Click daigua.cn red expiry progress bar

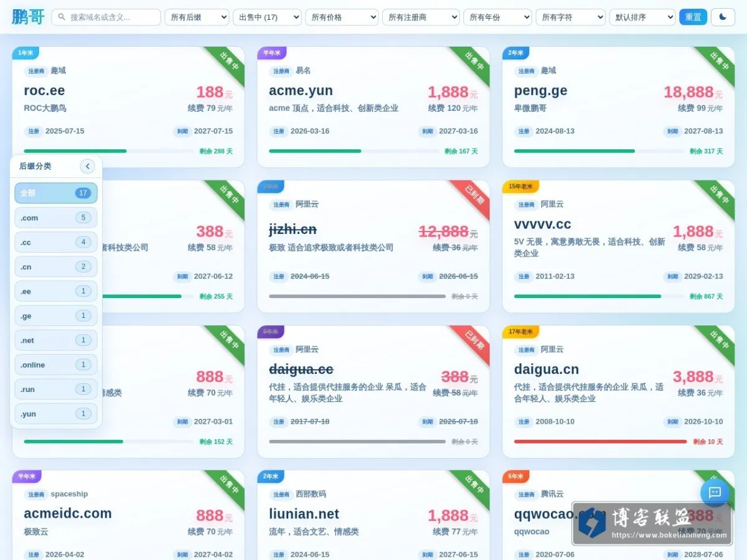coord(600,442)
